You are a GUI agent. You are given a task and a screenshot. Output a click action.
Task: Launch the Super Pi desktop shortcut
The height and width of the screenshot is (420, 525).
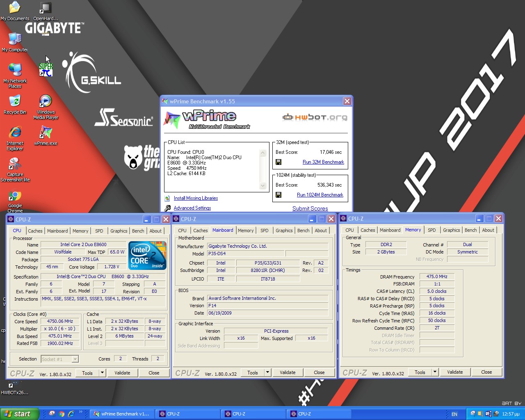[x=46, y=69]
